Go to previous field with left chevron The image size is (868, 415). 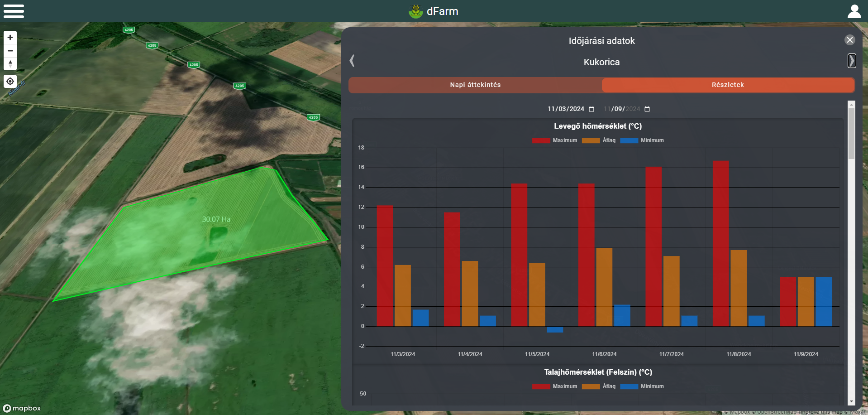[352, 61]
